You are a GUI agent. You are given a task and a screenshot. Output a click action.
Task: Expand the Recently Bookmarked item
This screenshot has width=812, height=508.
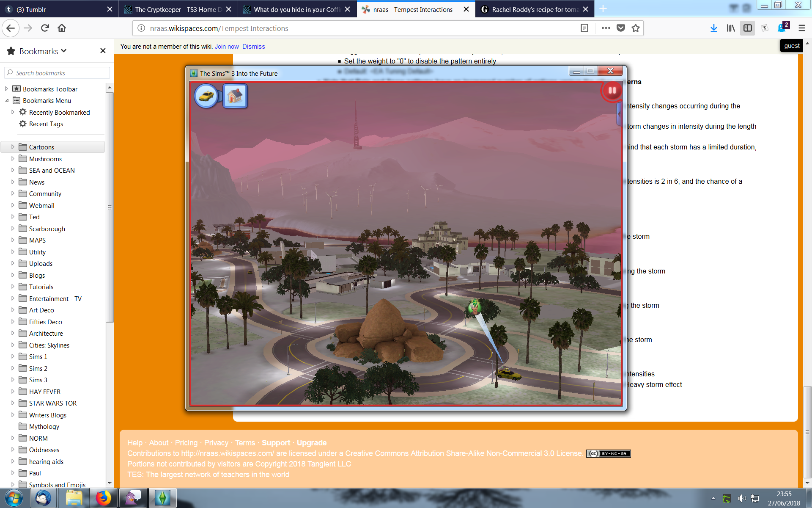[13, 112]
